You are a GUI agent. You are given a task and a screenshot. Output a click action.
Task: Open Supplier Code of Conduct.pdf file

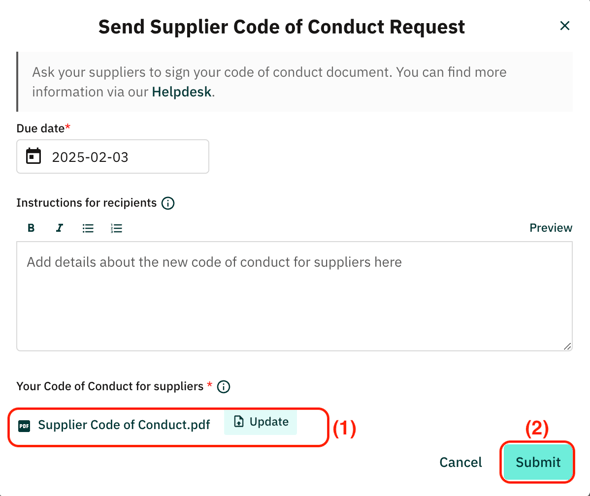(124, 425)
